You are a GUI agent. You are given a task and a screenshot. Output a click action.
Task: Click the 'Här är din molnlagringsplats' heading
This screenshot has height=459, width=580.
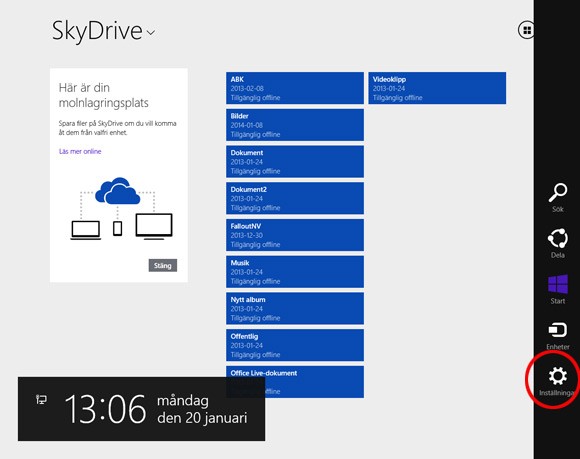104,95
